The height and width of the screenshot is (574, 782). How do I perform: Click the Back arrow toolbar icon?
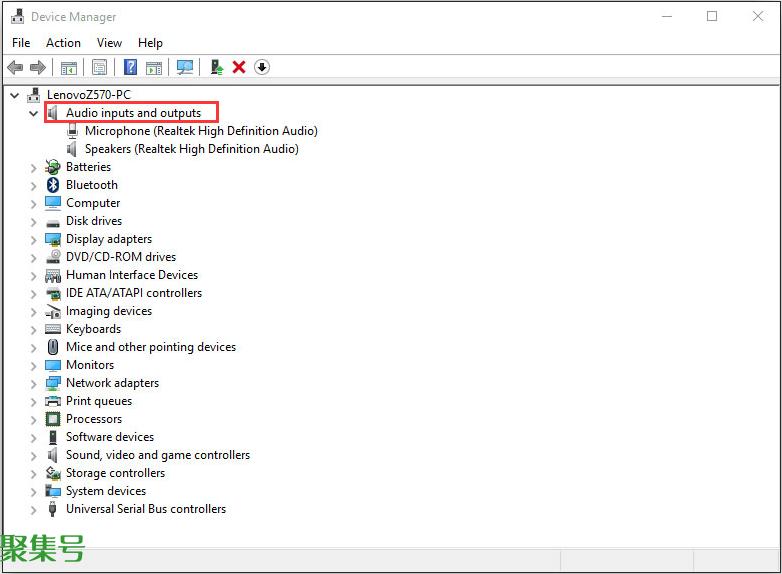[x=15, y=67]
